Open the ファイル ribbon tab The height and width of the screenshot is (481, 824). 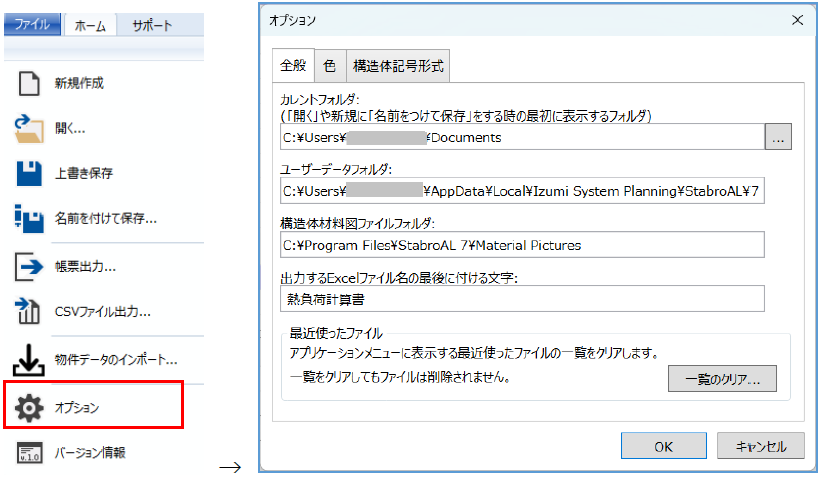33,26
